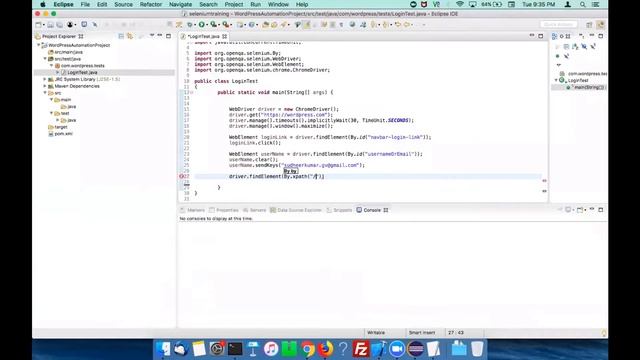Open Finder from the Dock

coord(163,349)
